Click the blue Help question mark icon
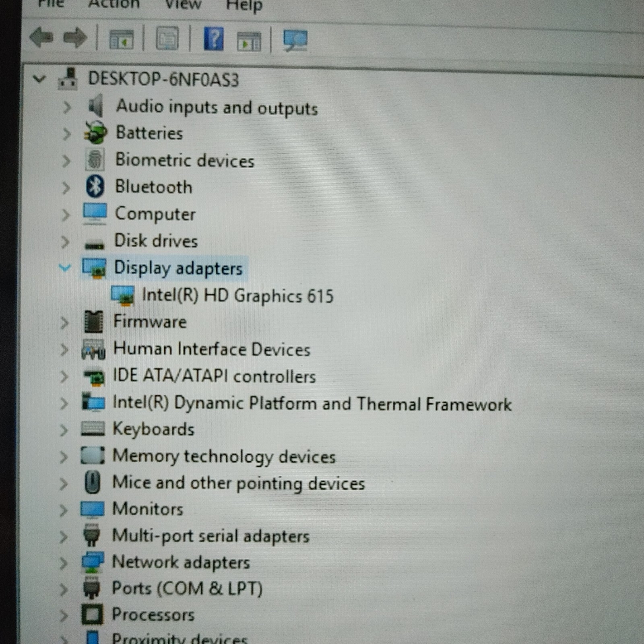644x644 pixels. tap(214, 39)
